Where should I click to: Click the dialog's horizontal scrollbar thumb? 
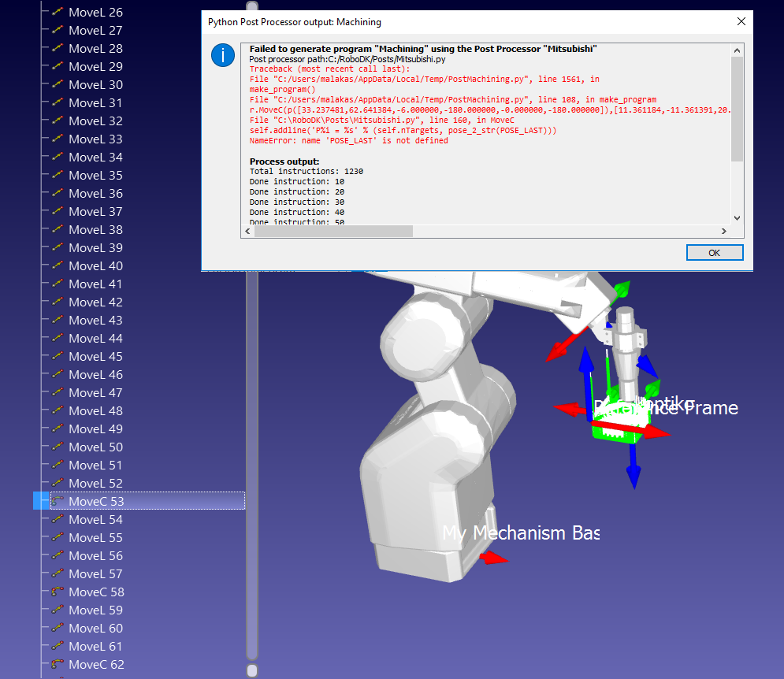click(332, 231)
